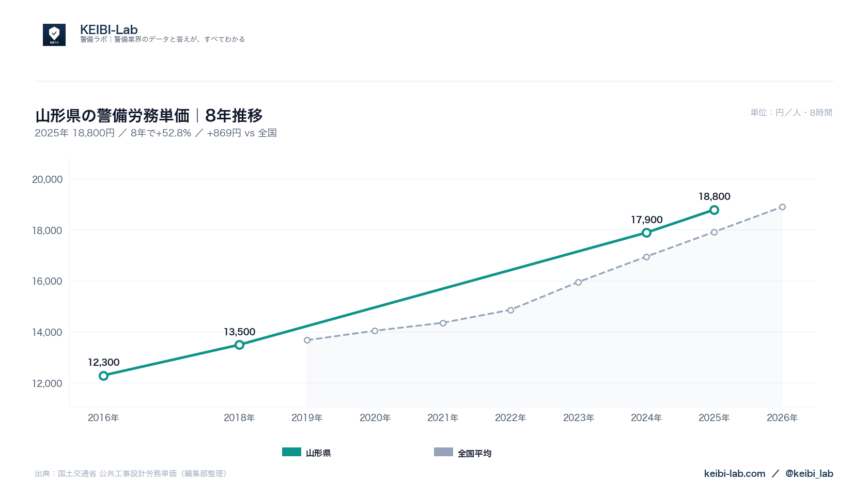The height and width of the screenshot is (496, 868).
Task: Click the KEIBI-Lab brand title
Action: (x=109, y=29)
